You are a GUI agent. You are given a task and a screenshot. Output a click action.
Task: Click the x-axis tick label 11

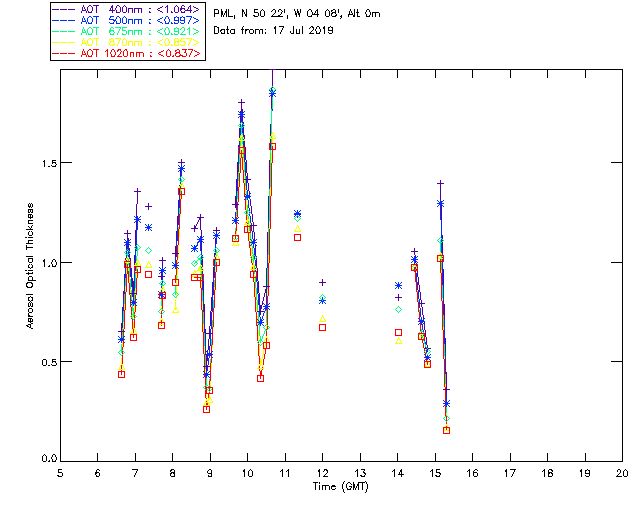coord(285,473)
